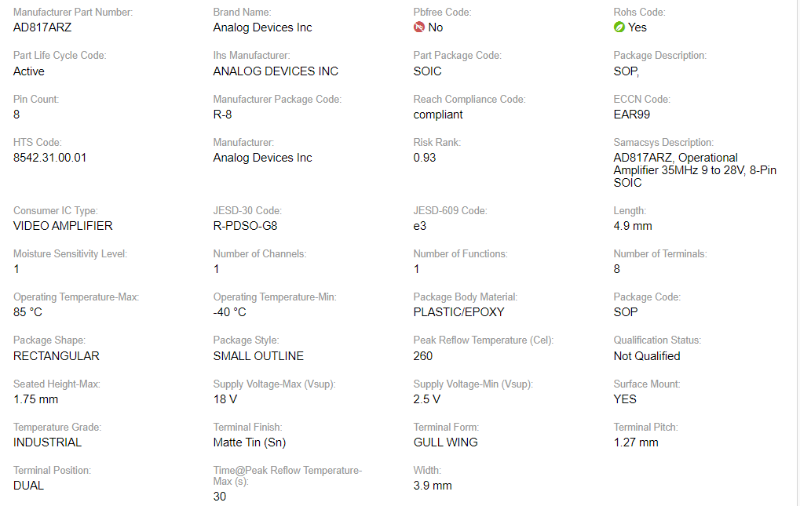Click the R-8 manufacturer package code
This screenshot has width=800, height=506.
coord(223,115)
